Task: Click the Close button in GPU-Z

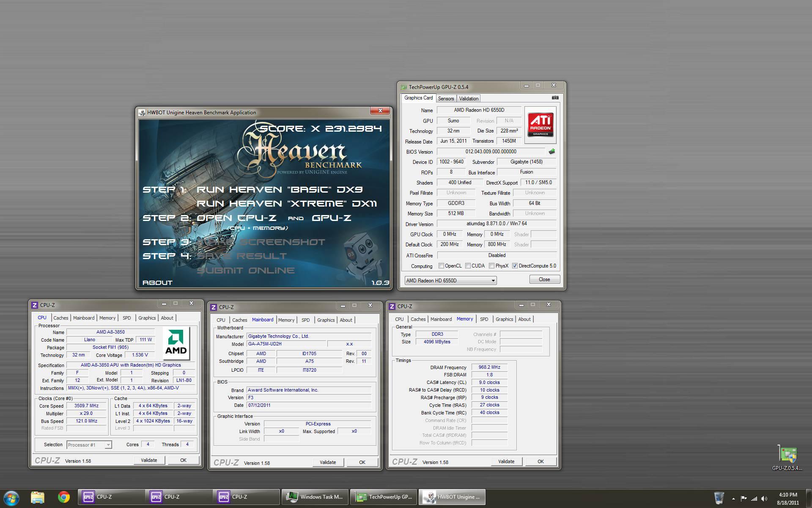Action: coord(544,279)
